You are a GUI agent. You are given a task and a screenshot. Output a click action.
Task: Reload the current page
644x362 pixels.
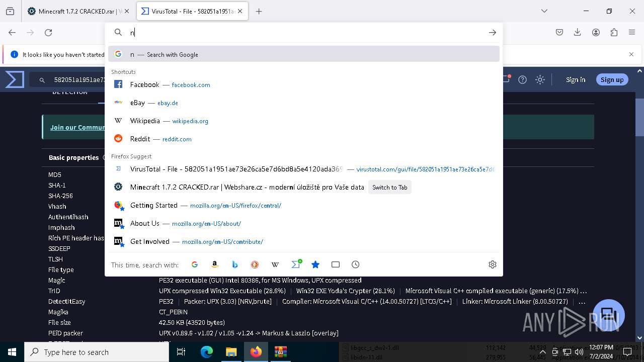[48, 32]
